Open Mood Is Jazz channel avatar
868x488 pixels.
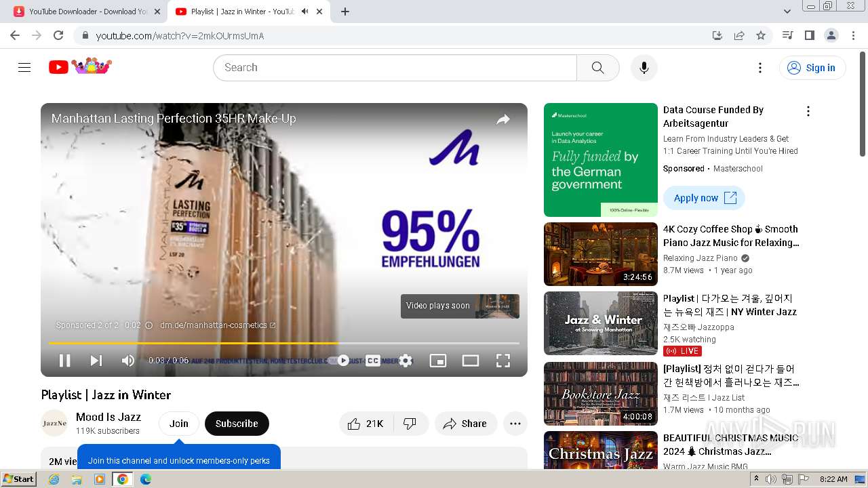54,424
